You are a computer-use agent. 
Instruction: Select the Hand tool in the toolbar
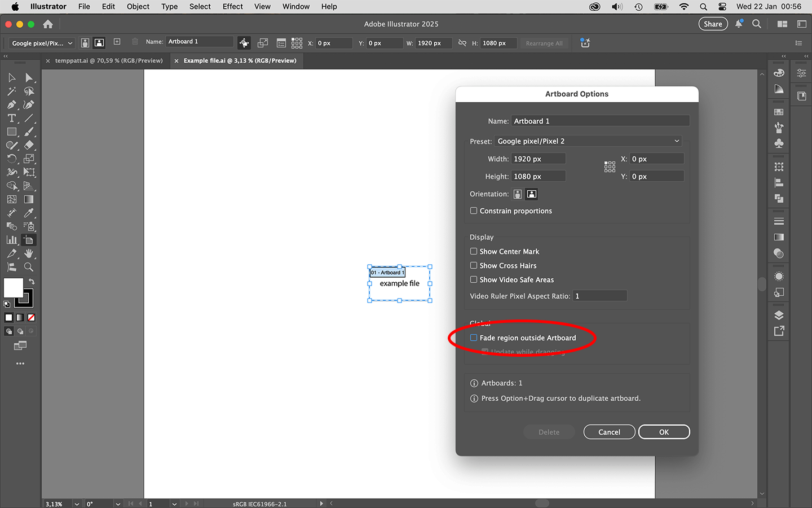click(x=29, y=253)
